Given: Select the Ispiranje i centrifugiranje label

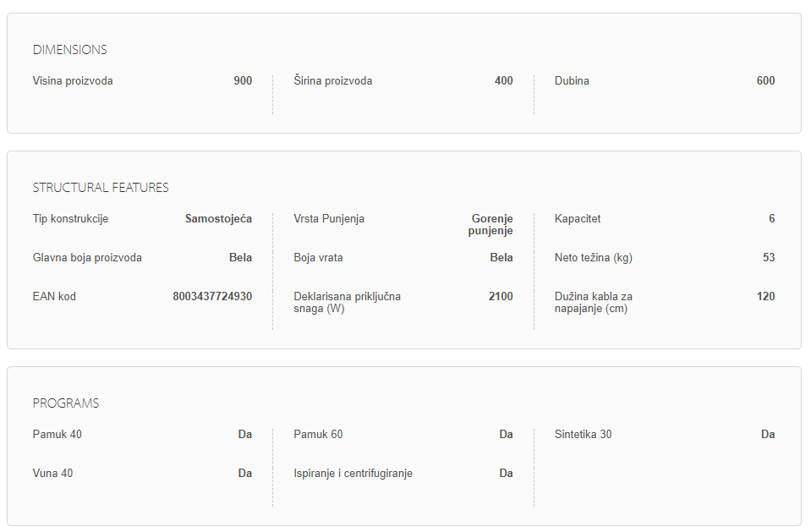Looking at the screenshot, I should [353, 474].
